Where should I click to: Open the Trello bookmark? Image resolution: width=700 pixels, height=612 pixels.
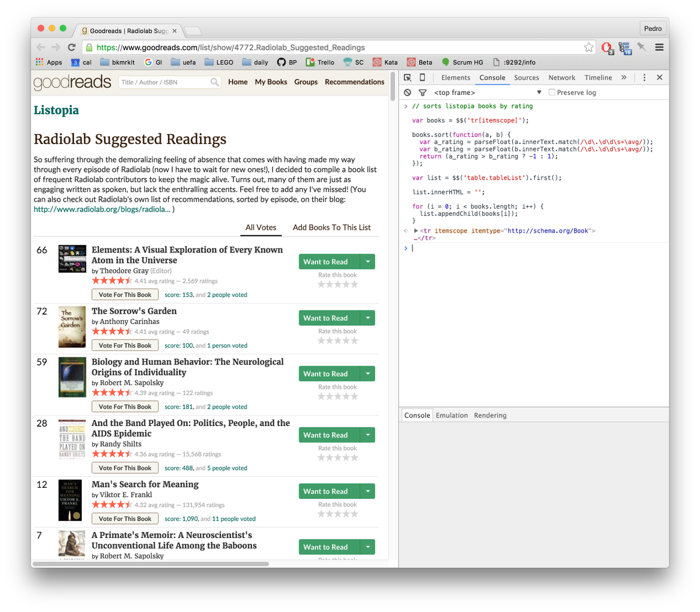point(320,62)
